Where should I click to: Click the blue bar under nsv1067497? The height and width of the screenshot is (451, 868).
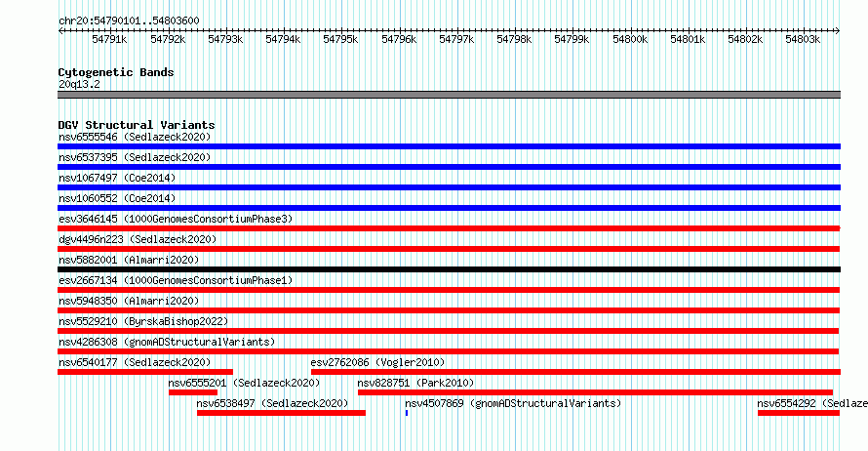point(449,187)
